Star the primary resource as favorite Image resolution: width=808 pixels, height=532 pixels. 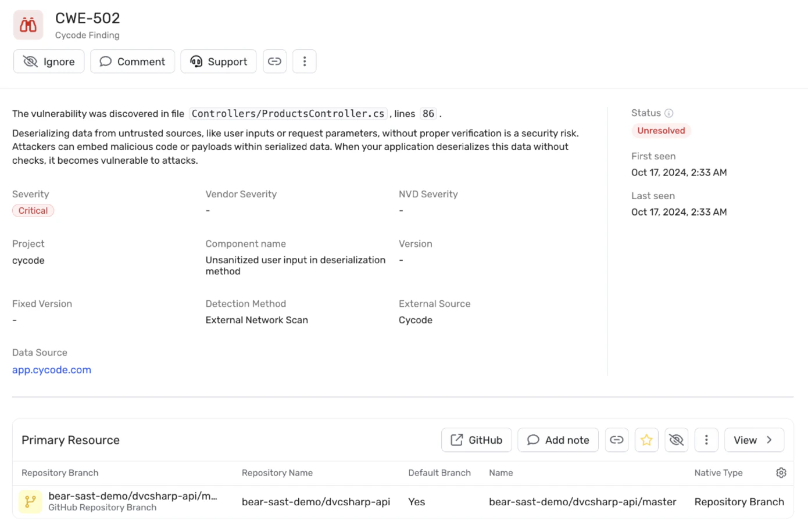(x=646, y=440)
